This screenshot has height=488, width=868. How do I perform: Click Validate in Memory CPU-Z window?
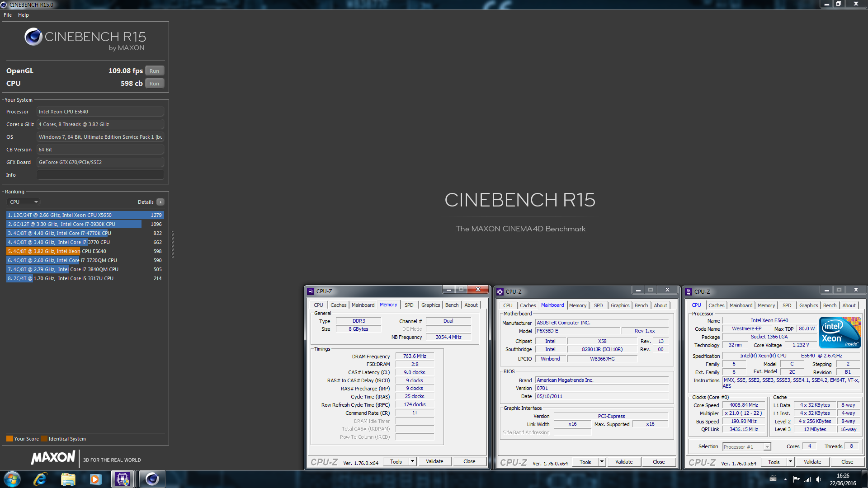tap(434, 461)
